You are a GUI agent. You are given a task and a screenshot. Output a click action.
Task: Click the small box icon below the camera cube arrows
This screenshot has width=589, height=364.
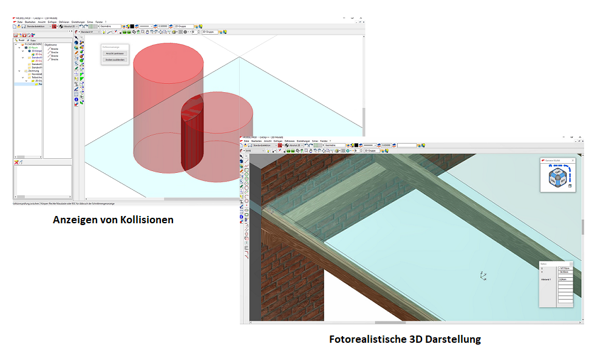tap(570, 186)
